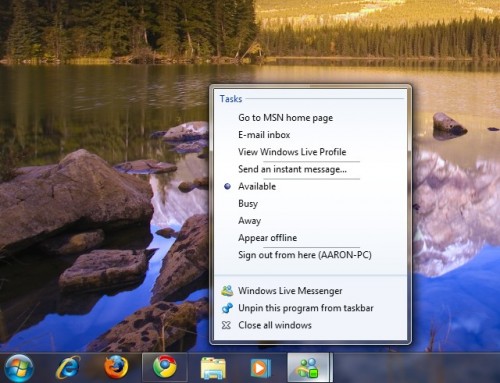Screen dimensions: 500x383
Task: Launch Internet Explorer from taskbar
Action: coord(68,367)
